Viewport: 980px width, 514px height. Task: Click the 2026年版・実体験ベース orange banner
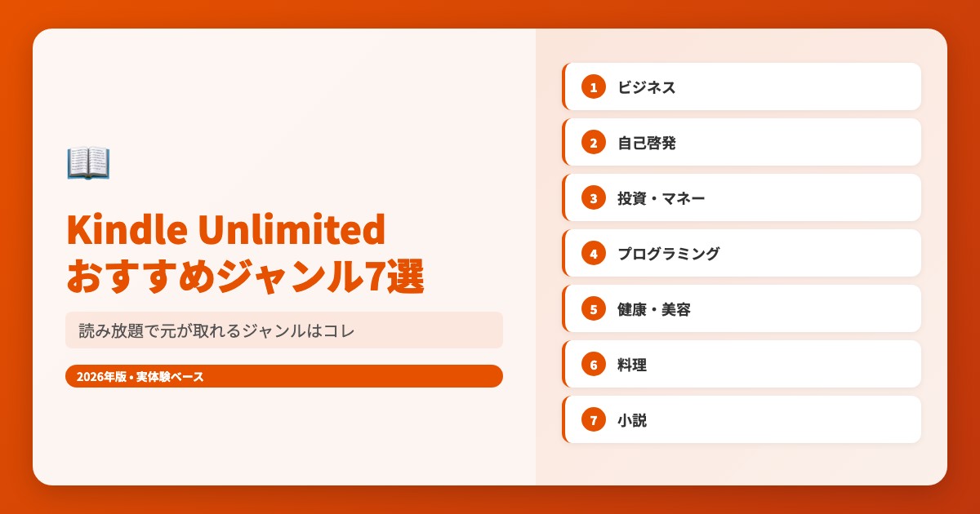coord(283,376)
